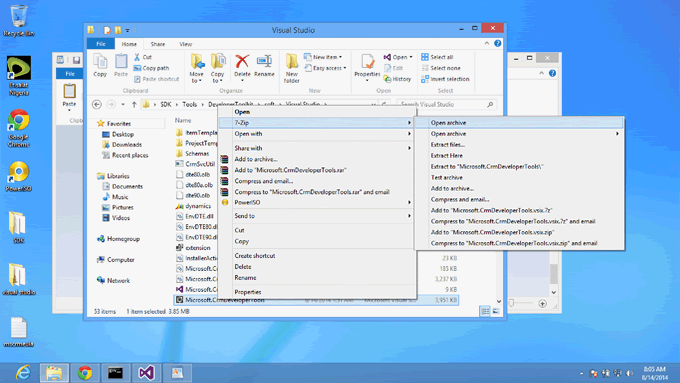Collapse the ribbon with the chevron
This screenshot has width=680, height=383.
pyautogui.click(x=487, y=43)
